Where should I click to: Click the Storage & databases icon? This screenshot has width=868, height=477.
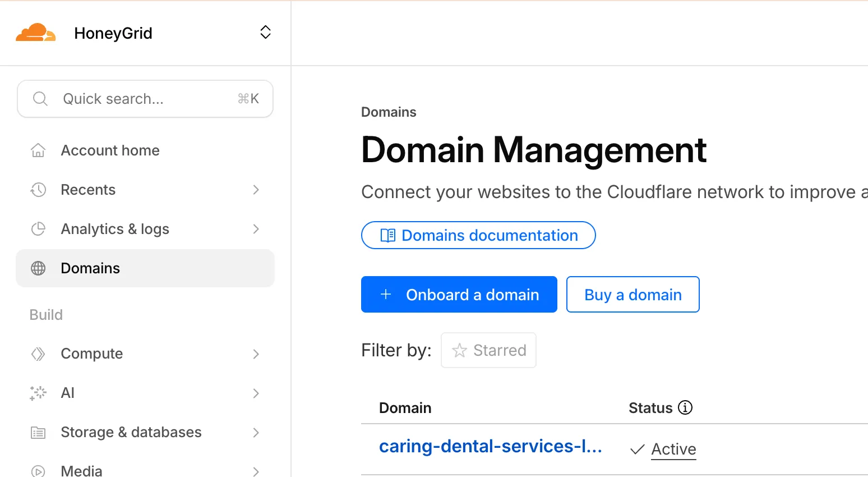coord(38,432)
